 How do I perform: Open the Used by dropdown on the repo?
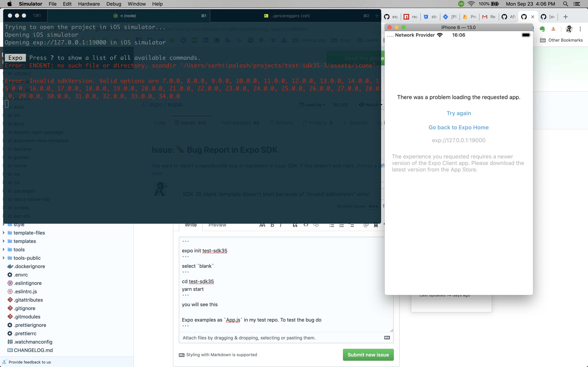[312, 105]
